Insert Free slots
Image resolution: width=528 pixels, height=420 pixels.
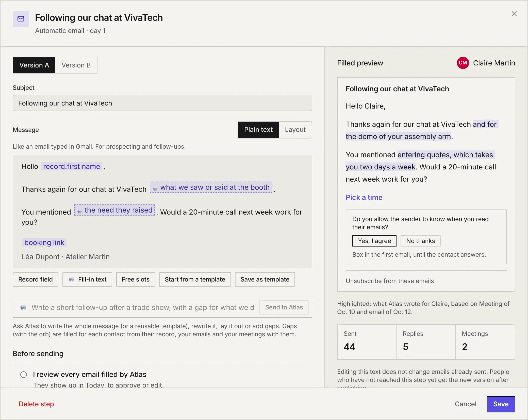point(136,279)
